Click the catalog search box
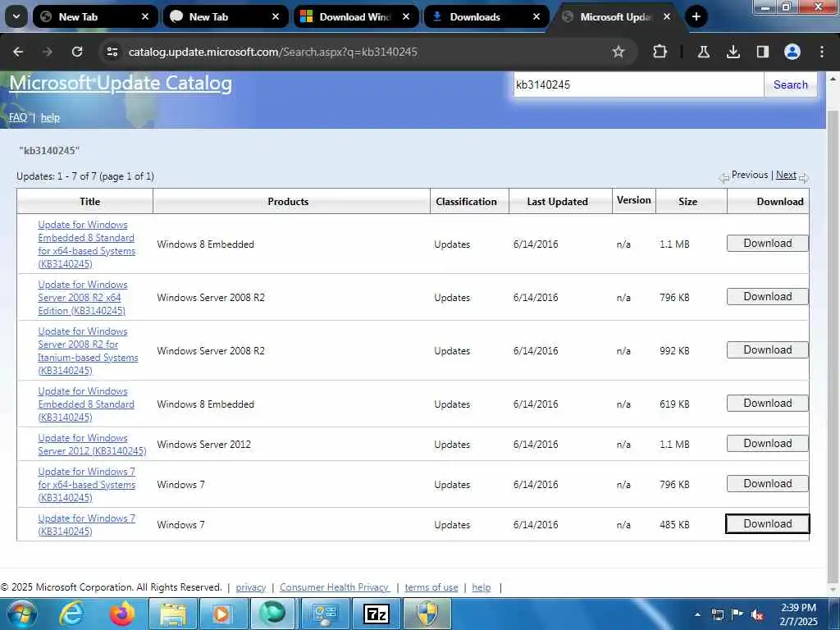The height and width of the screenshot is (630, 840). [638, 84]
